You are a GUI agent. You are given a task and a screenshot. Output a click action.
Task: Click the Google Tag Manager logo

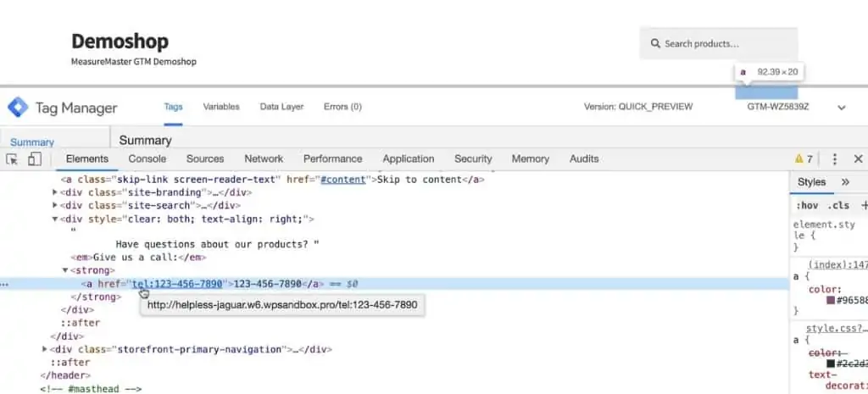tap(18, 108)
